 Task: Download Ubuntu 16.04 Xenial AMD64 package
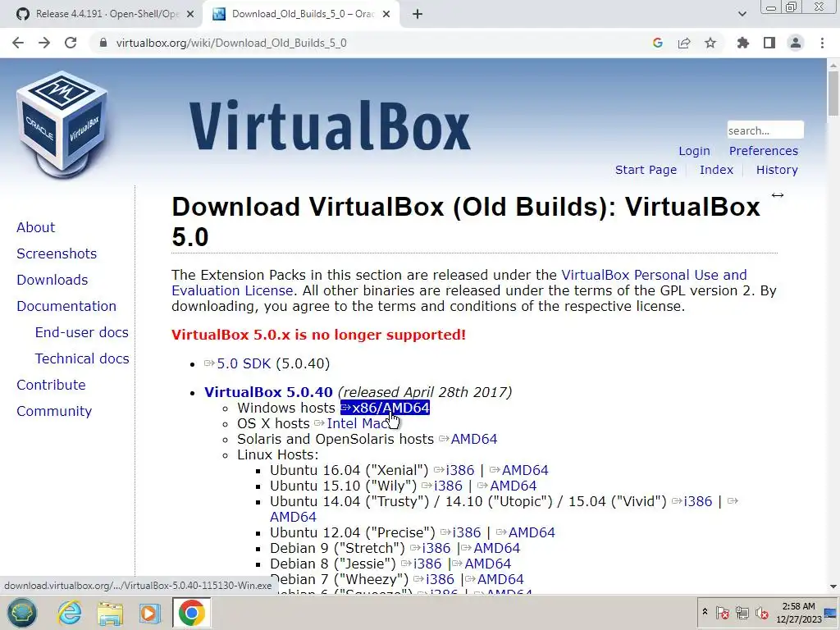[525, 470]
